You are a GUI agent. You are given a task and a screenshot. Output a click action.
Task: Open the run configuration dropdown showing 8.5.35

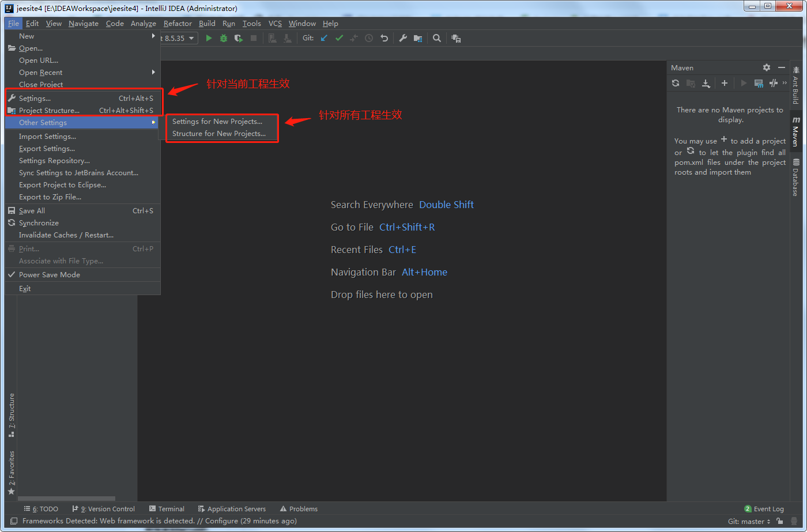pos(176,38)
